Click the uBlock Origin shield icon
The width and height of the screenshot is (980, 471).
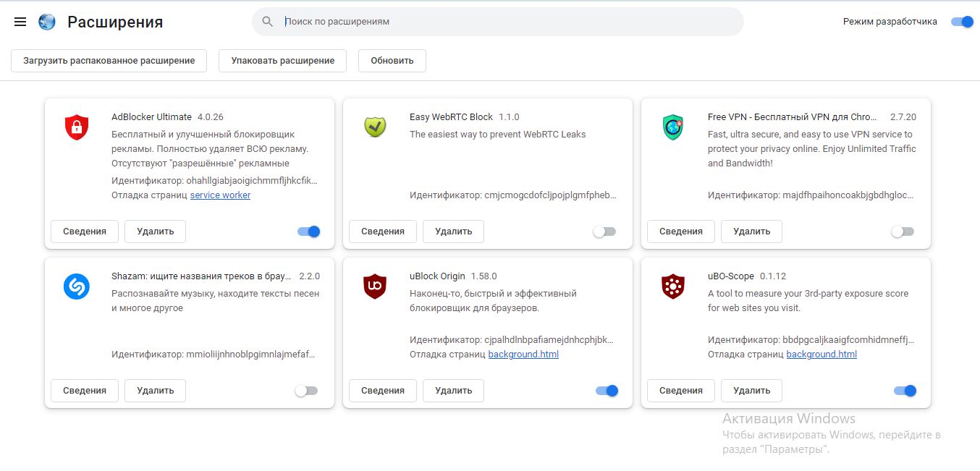(374, 287)
